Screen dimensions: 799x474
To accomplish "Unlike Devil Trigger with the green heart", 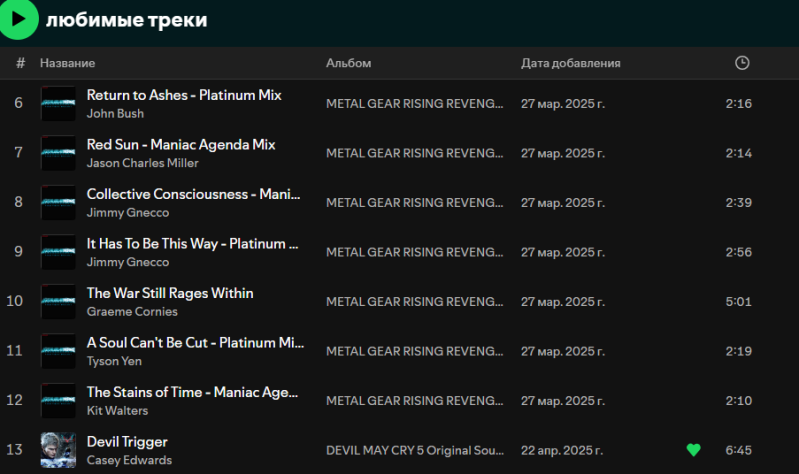I will point(694,450).
